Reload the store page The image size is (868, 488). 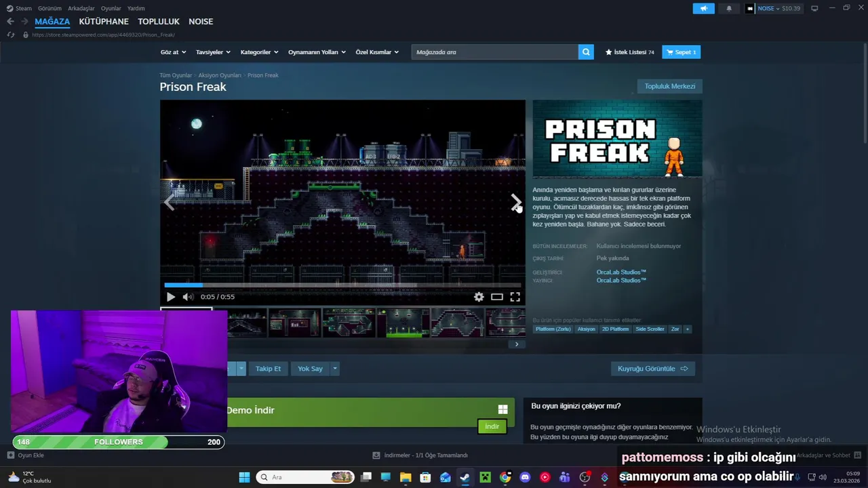click(x=10, y=35)
